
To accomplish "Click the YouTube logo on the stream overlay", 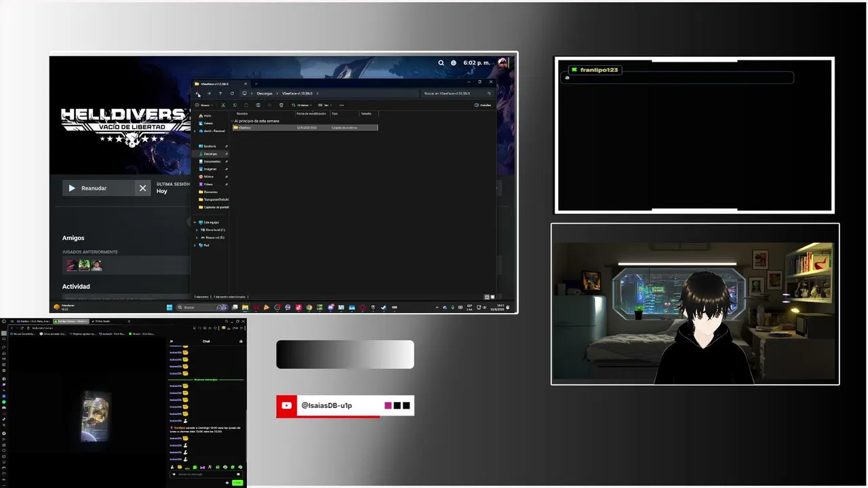I will click(x=286, y=405).
